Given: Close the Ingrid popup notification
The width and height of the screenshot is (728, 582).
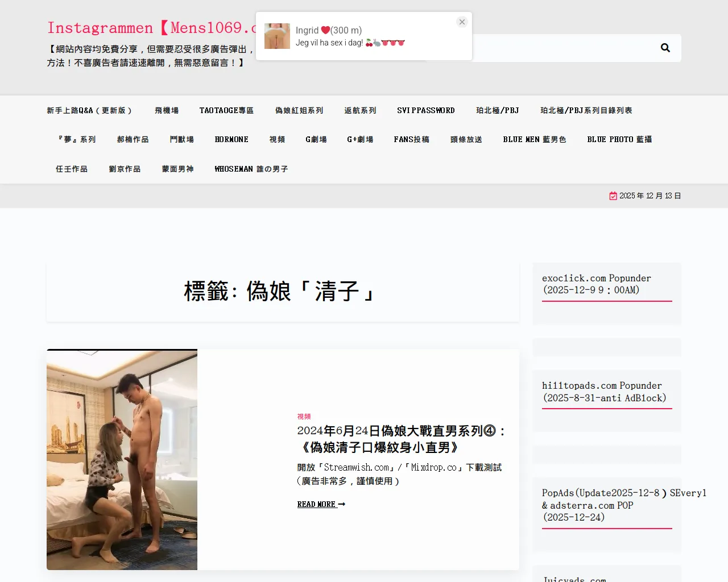Looking at the screenshot, I should 462,22.
